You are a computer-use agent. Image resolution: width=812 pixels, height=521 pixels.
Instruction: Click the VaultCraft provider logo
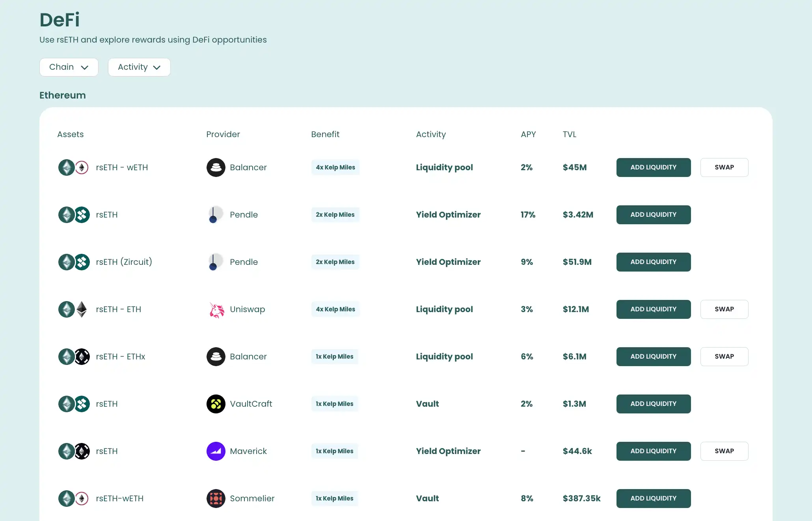(216, 404)
